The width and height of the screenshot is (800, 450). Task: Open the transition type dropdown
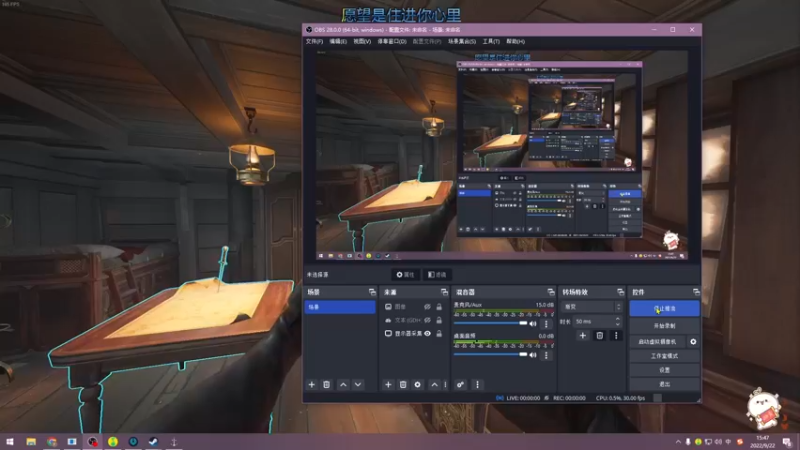592,307
